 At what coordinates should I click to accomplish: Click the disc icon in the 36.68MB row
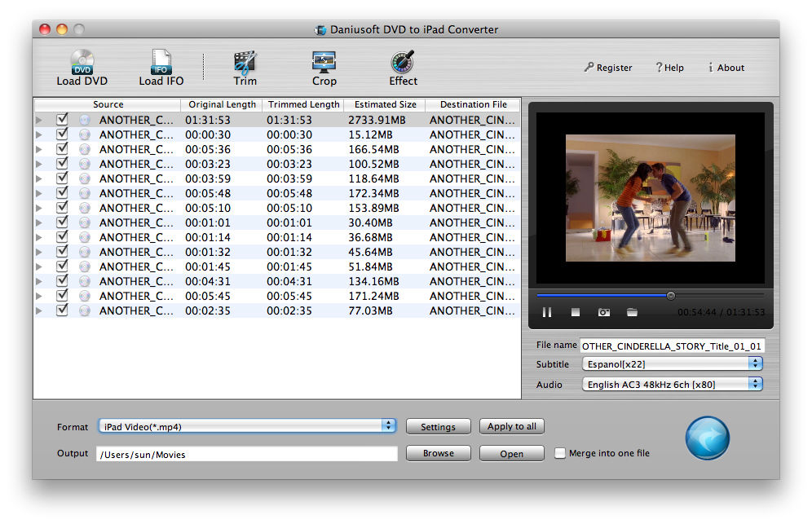[85, 237]
